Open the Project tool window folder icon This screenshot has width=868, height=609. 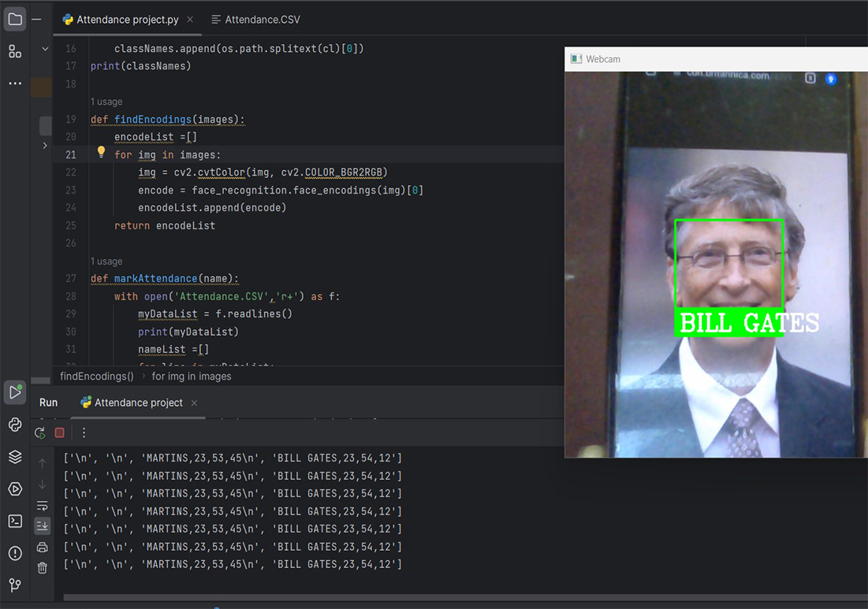point(15,20)
